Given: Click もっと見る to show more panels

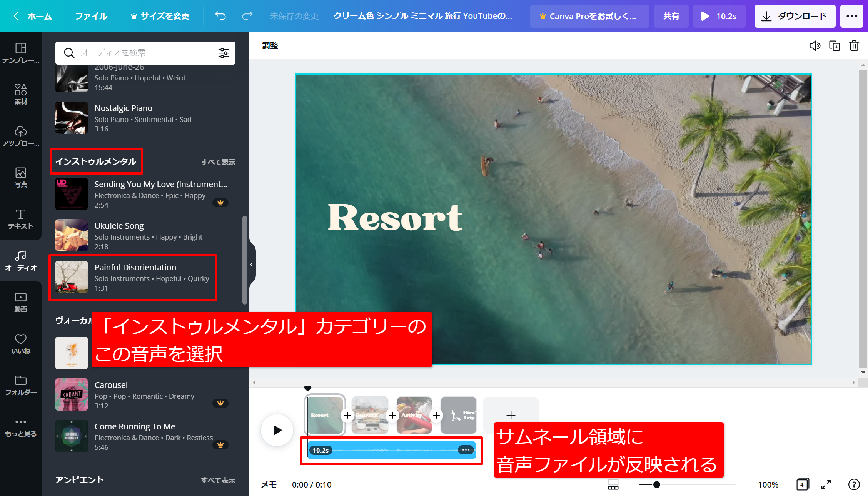Looking at the screenshot, I should coord(21,428).
